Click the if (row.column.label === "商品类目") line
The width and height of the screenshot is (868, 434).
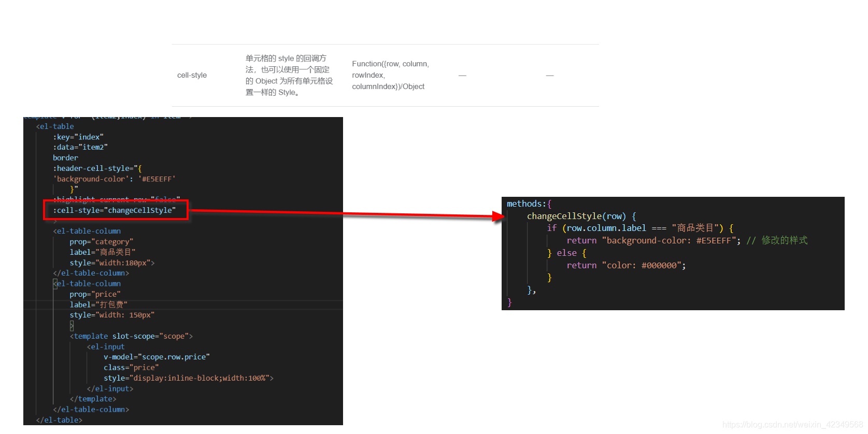click(x=640, y=228)
